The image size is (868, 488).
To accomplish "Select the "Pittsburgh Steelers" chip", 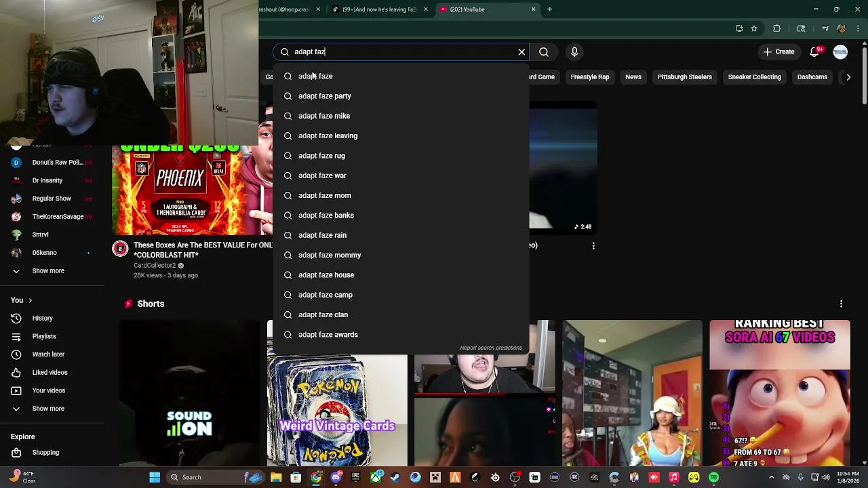I will point(684,77).
